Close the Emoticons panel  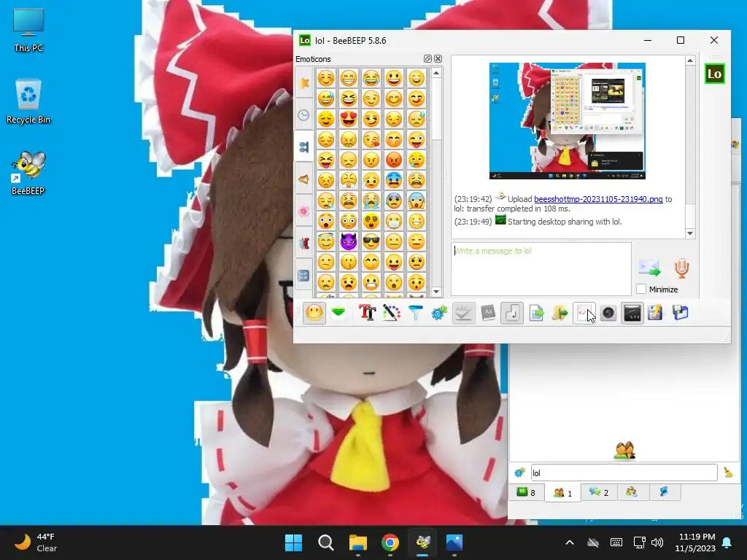[438, 58]
